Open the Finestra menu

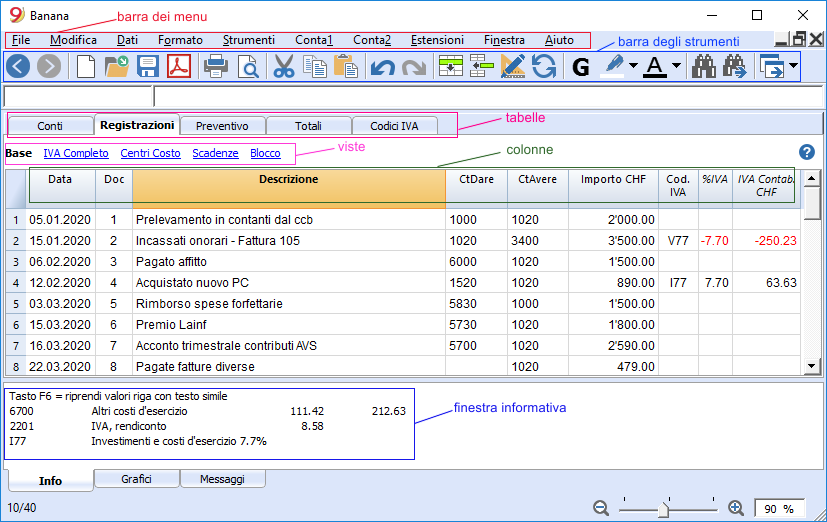(504, 40)
